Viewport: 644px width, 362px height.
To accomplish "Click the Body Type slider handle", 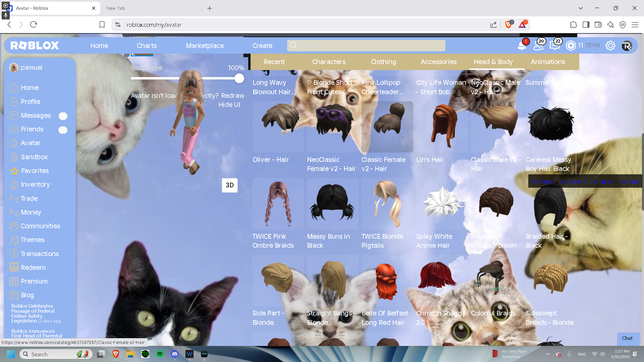I will coord(239,78).
